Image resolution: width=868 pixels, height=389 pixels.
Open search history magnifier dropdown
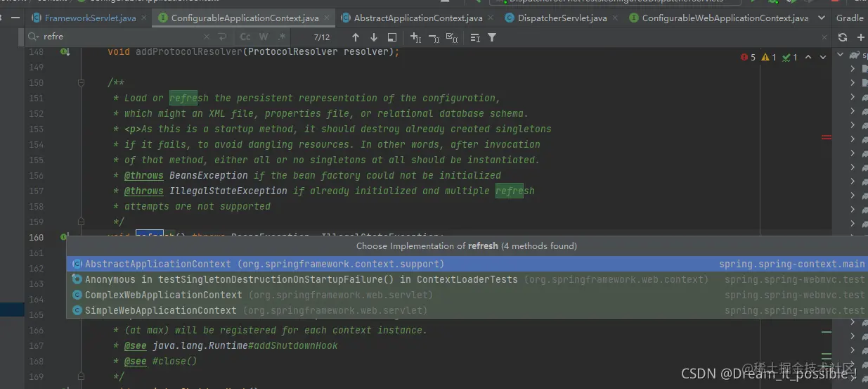pos(34,37)
